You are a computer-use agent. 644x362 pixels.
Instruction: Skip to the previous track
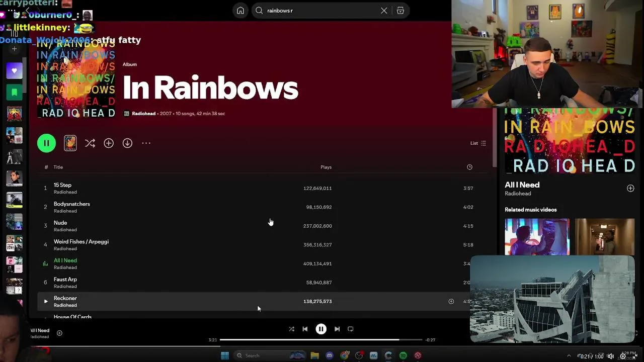pos(305,329)
